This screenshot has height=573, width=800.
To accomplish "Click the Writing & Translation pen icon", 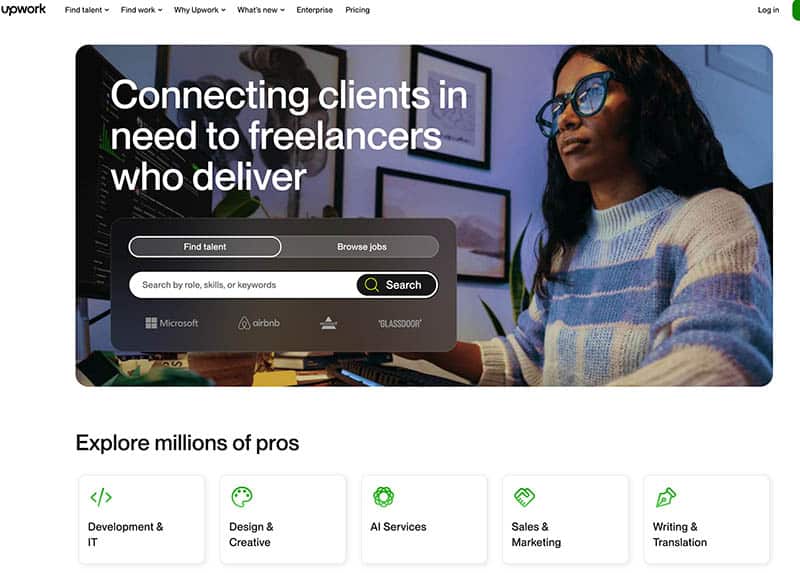I will tap(665, 497).
